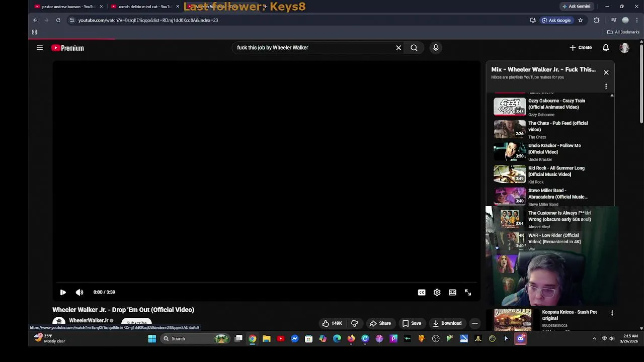Select Steve Miller Band Abracadabra entry
The width and height of the screenshot is (644, 362).
[x=551, y=197]
